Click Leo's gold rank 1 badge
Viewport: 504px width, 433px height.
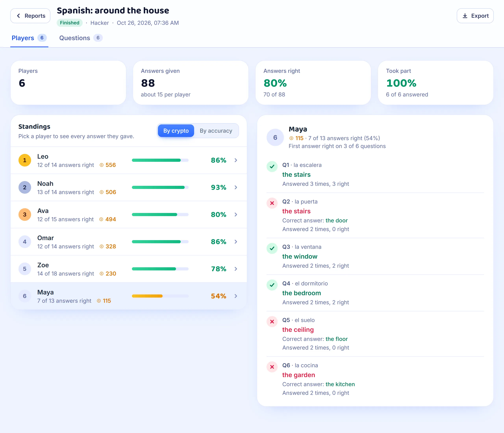(x=25, y=160)
